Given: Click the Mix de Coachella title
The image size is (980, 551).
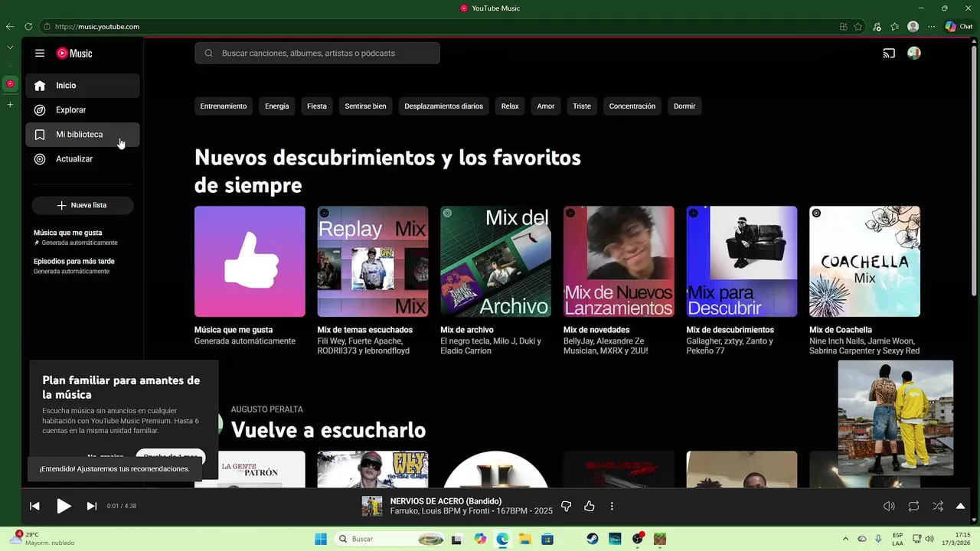Looking at the screenshot, I should point(841,330).
